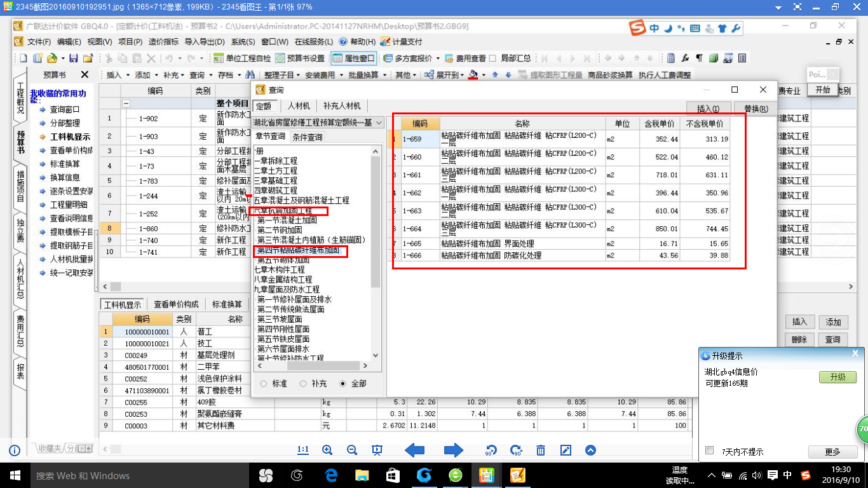
Task: Click the 替换(R) button in query dialog
Action: tap(755, 109)
